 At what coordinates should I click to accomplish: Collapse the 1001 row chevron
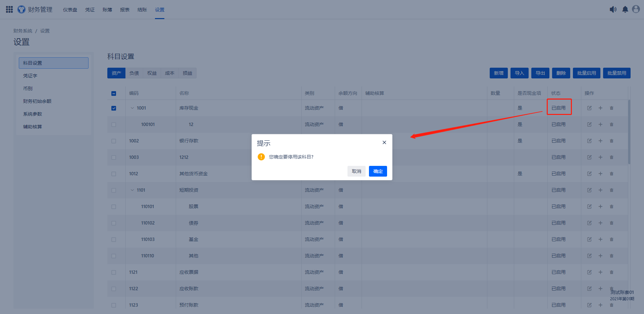click(132, 108)
